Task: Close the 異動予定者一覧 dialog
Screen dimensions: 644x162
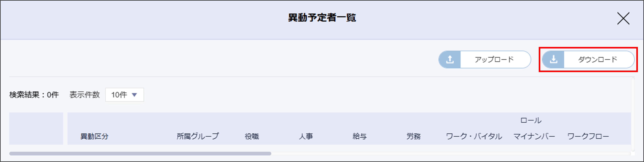Action: (623, 18)
